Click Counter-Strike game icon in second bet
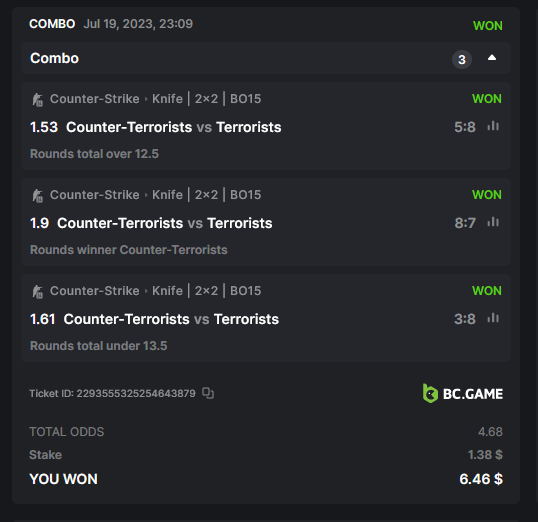 tap(37, 196)
